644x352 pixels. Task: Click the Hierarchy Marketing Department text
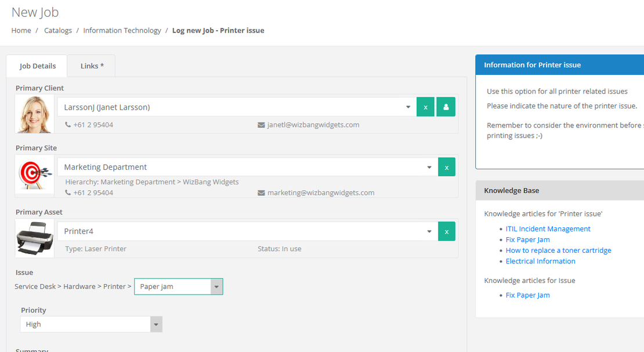point(151,182)
